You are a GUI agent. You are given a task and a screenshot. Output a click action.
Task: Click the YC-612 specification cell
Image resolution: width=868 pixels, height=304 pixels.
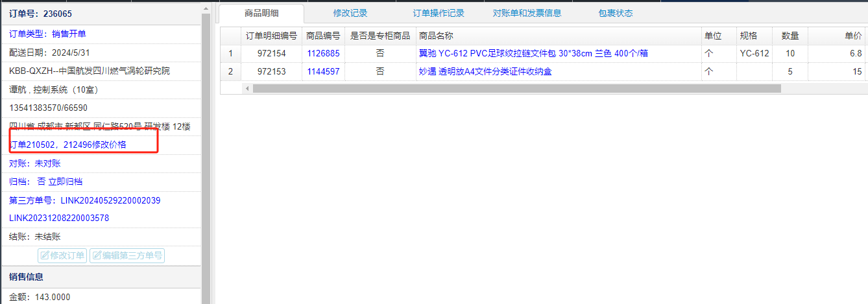(754, 54)
